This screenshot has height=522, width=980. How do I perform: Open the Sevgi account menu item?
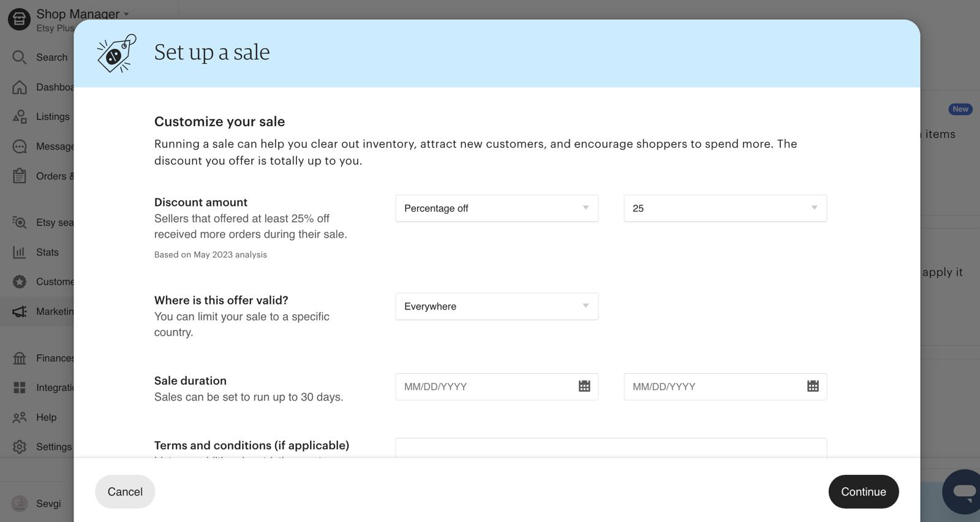[x=37, y=504]
